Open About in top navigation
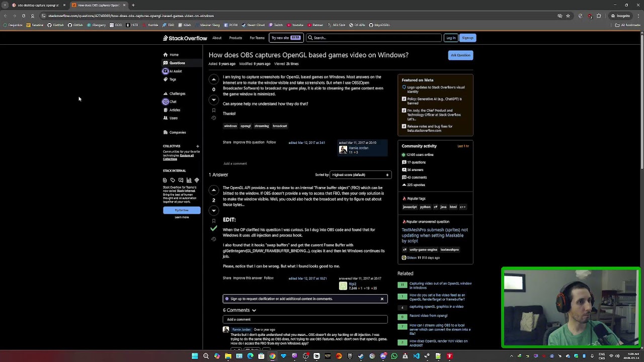Screen dimensions: 644x362 tap(217, 38)
